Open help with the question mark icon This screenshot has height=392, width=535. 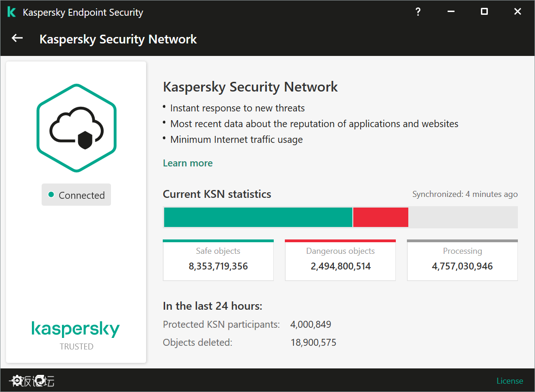pos(418,12)
